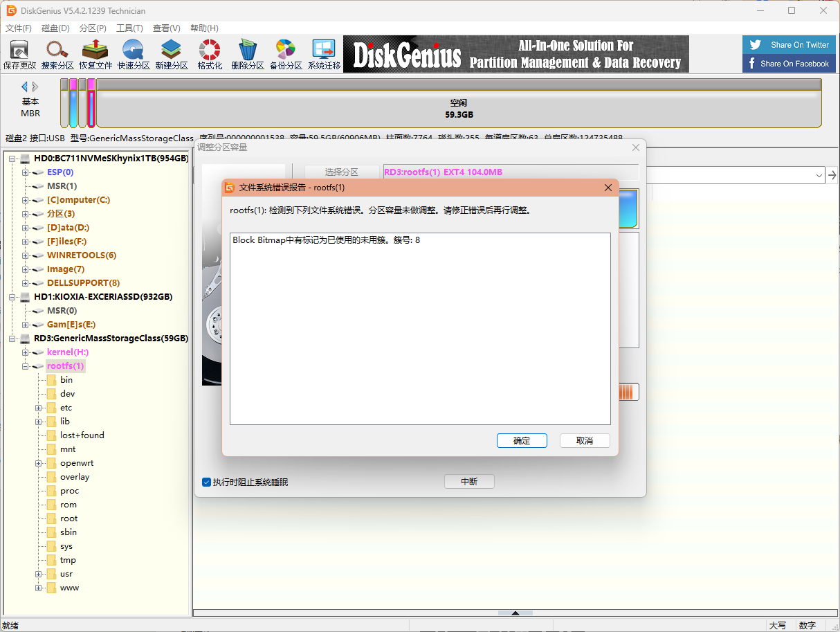Open the 恢复文件 file recovery tool
Screen dimensions: 840x632
(95, 54)
